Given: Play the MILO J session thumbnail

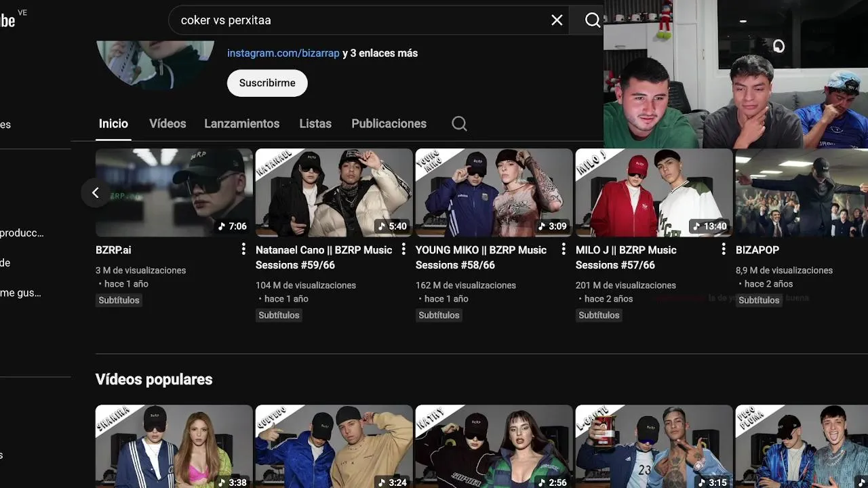Looking at the screenshot, I should [x=654, y=192].
